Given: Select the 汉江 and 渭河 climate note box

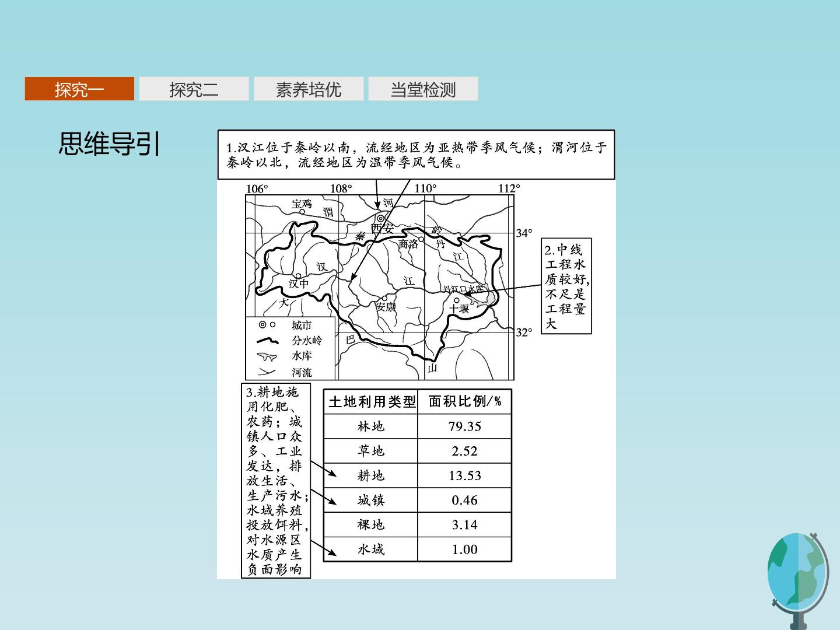Looking at the screenshot, I should pyautogui.click(x=416, y=155).
